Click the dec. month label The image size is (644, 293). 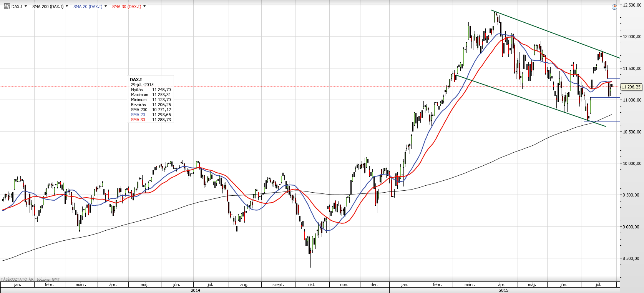374,285
